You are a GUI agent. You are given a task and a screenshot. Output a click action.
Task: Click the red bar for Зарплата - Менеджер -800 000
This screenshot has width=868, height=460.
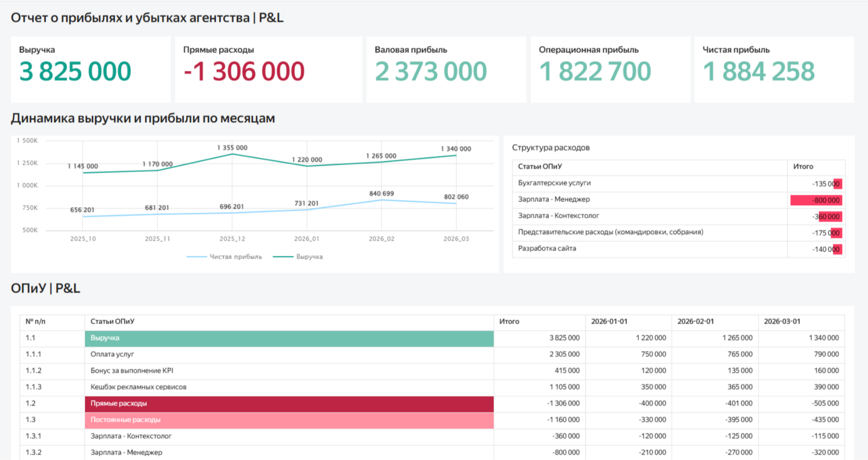(816, 200)
